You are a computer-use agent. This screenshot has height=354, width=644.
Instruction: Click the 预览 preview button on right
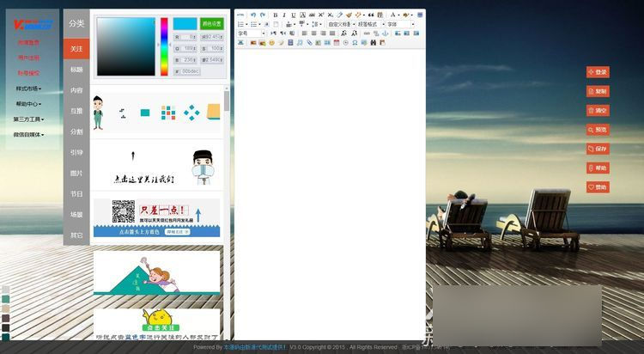598,130
